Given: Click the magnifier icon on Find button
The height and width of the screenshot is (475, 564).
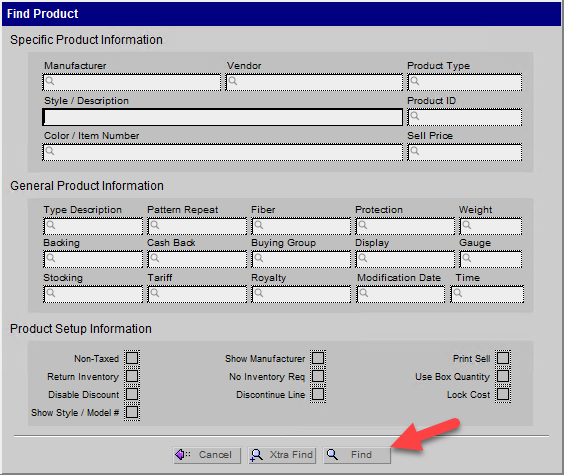Looking at the screenshot, I should (x=332, y=455).
